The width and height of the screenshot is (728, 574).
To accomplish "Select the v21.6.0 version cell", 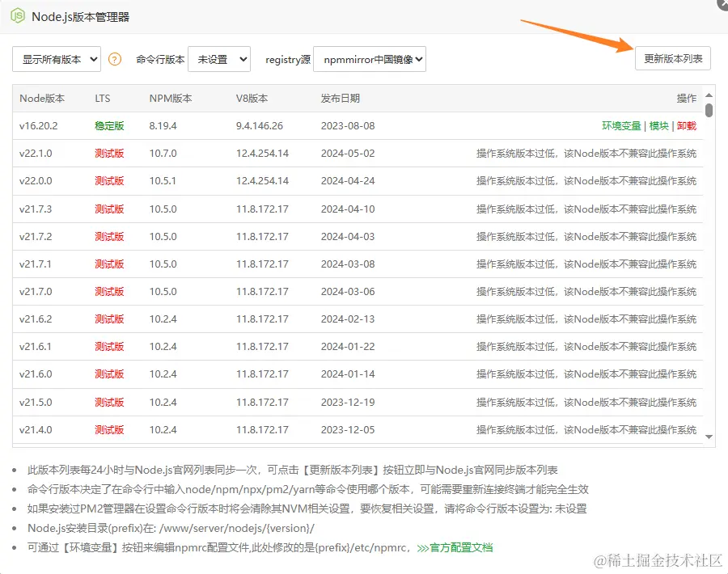I will pyautogui.click(x=36, y=374).
